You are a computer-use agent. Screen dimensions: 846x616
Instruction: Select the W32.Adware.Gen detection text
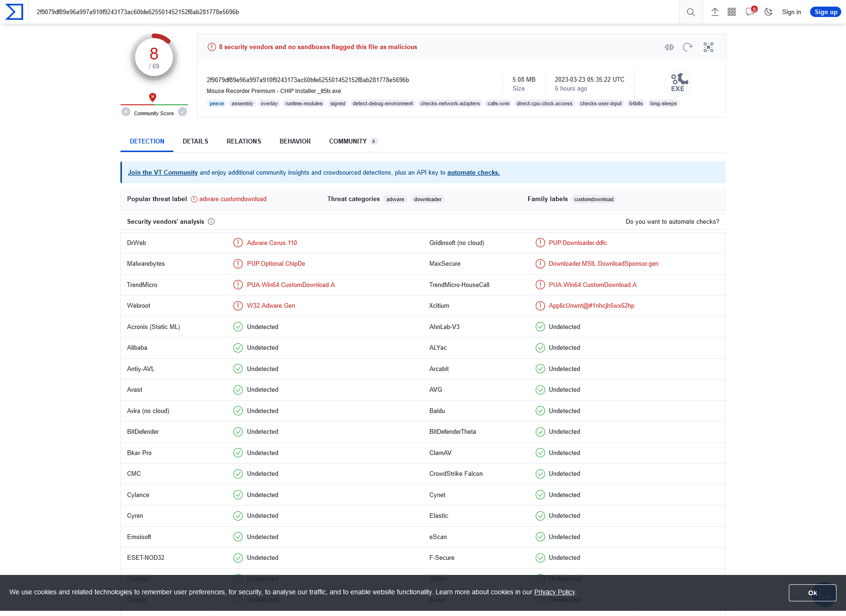coord(271,306)
